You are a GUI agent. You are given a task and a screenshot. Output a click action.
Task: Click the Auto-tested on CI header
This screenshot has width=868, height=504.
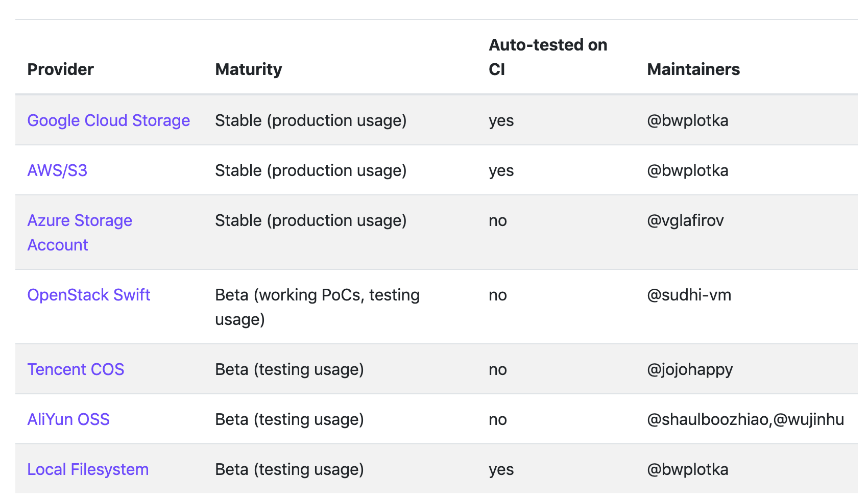[548, 57]
